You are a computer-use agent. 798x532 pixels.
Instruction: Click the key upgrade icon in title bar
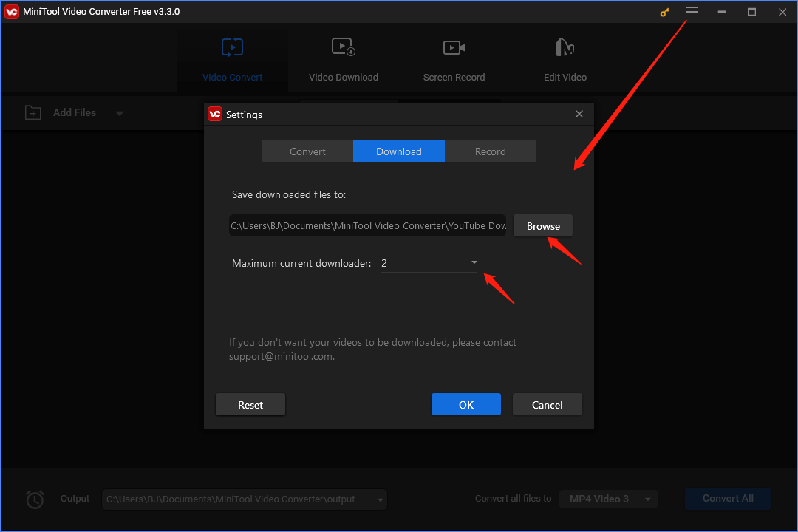tap(664, 13)
